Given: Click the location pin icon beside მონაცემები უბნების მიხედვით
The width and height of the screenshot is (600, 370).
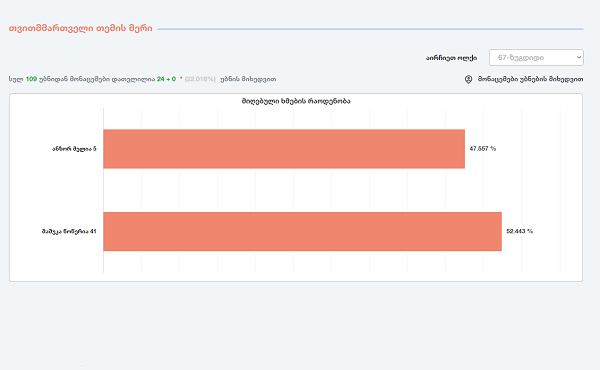Looking at the screenshot, I should click(x=468, y=79).
